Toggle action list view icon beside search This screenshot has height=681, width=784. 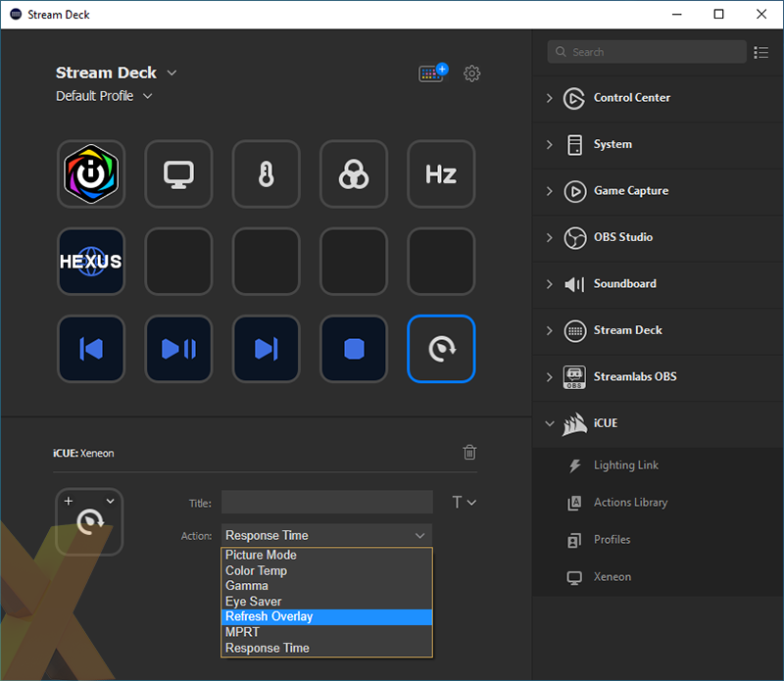[x=761, y=52]
